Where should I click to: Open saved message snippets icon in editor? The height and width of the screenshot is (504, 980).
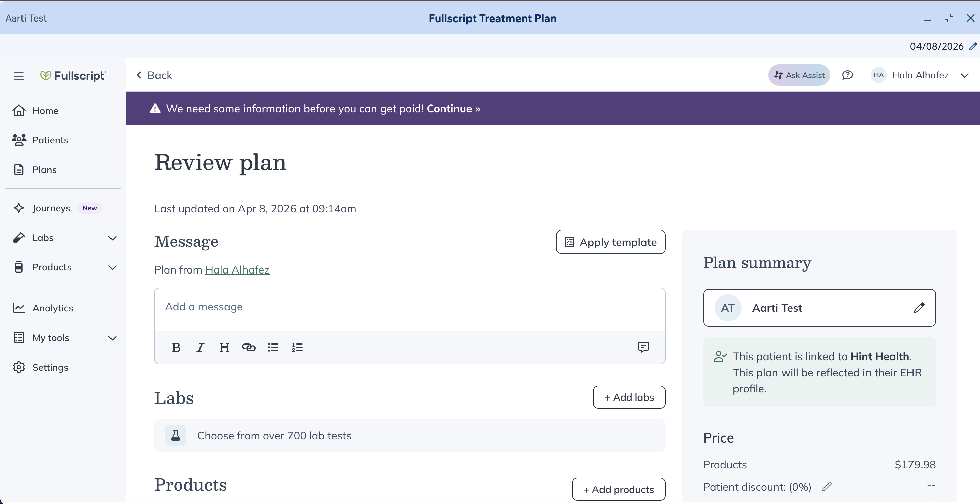click(x=643, y=347)
